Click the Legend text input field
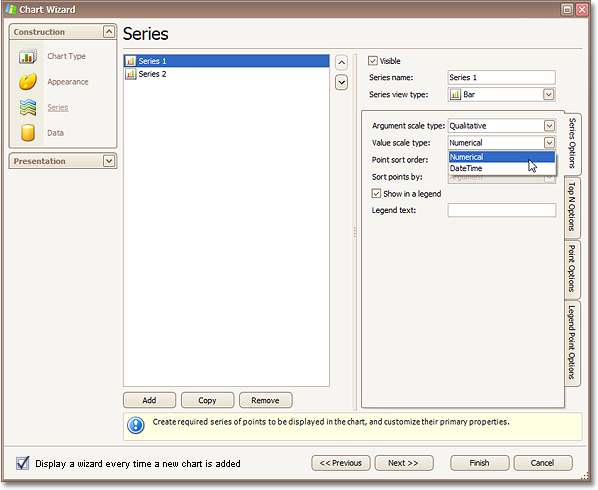This screenshot has width=598, height=490. tap(502, 210)
